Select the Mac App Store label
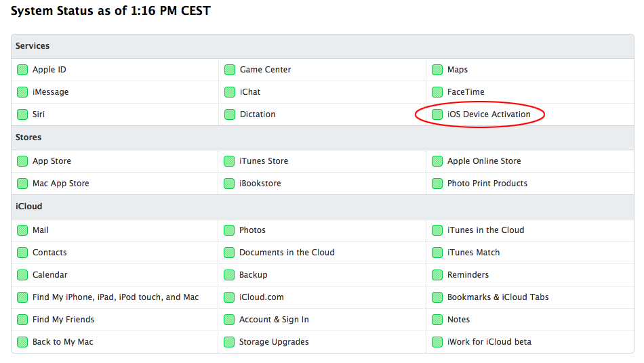Viewport: 644px width, 363px height. pos(61,184)
